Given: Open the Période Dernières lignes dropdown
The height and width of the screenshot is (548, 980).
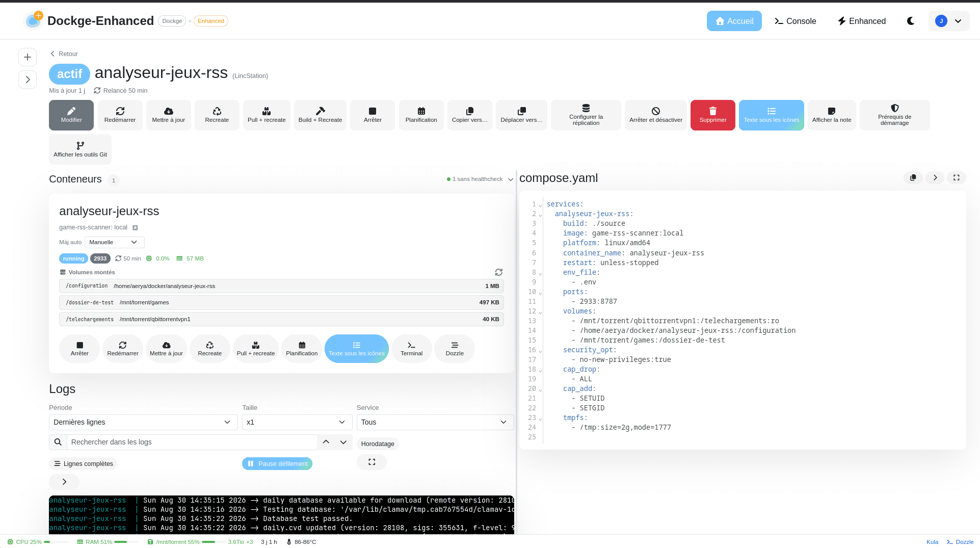Looking at the screenshot, I should pyautogui.click(x=143, y=422).
